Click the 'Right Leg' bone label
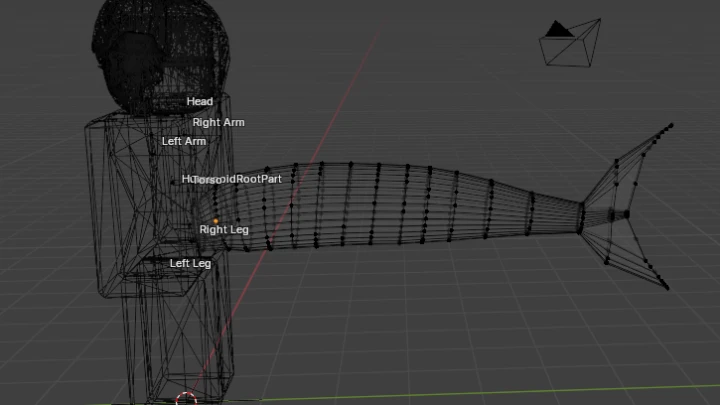 pyautogui.click(x=224, y=230)
